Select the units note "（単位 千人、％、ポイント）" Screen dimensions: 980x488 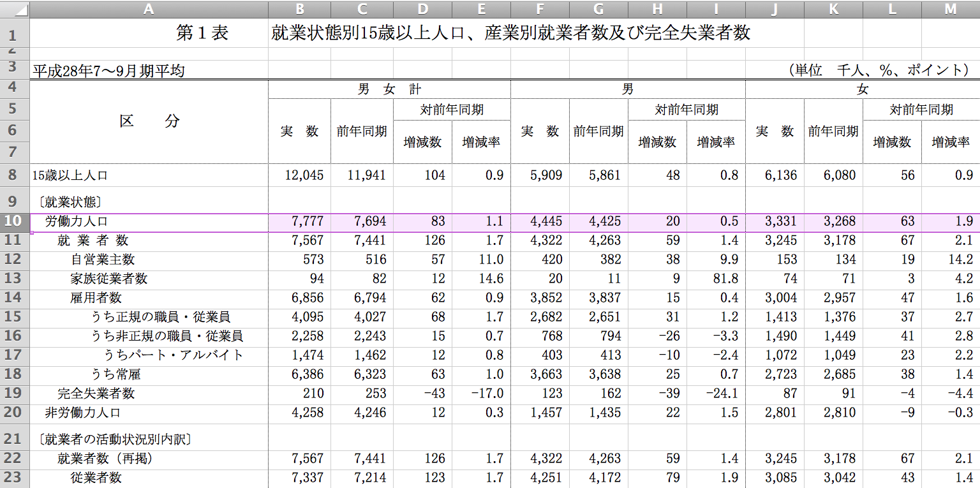click(879, 71)
